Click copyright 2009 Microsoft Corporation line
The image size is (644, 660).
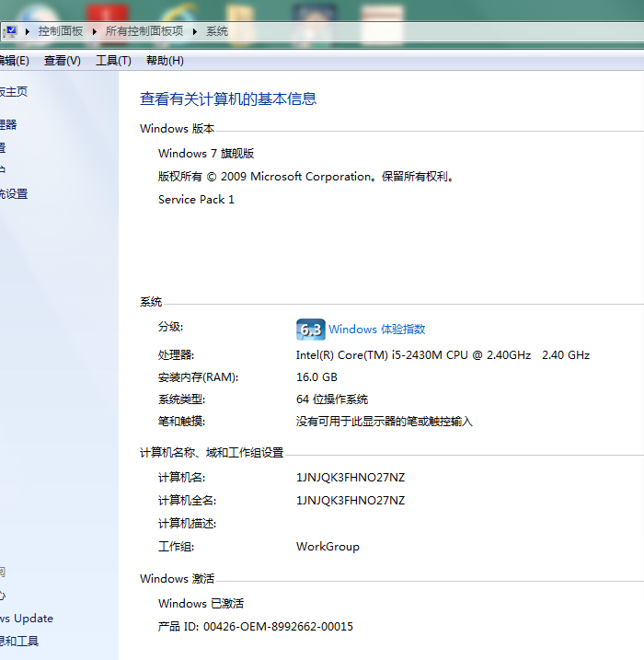point(306,177)
